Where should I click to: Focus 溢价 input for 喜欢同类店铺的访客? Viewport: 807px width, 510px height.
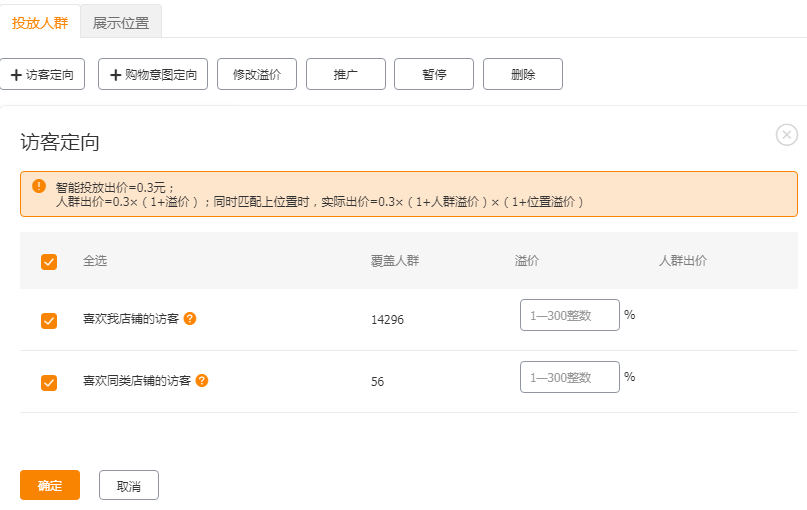pyautogui.click(x=570, y=377)
